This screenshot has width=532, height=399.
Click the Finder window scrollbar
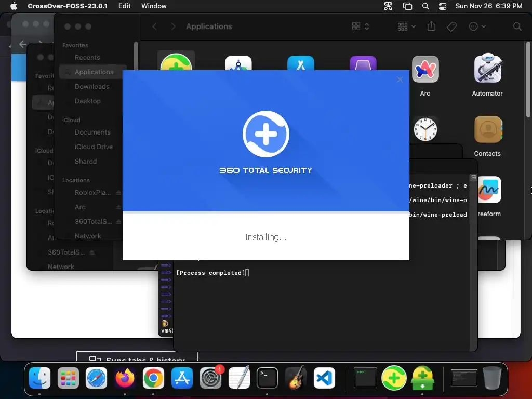[x=528, y=80]
